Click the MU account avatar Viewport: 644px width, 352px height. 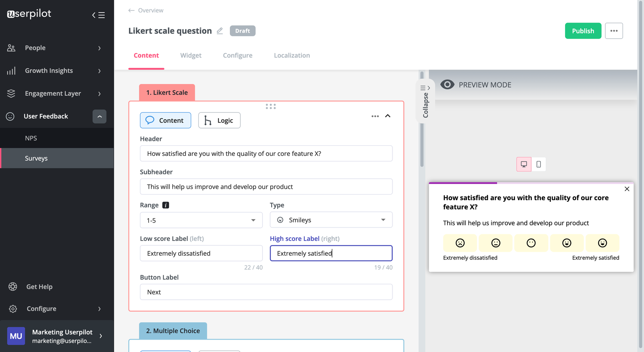pos(16,336)
